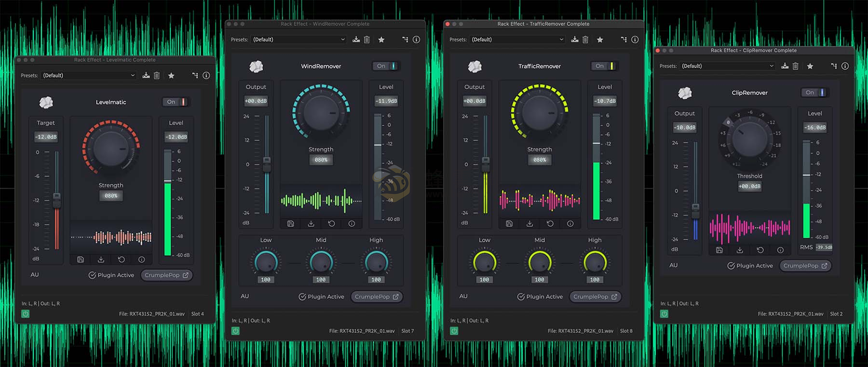Screen dimensions: 868x367
Task: Open CrumplePop link in WindRemover plugin
Action: point(377,297)
